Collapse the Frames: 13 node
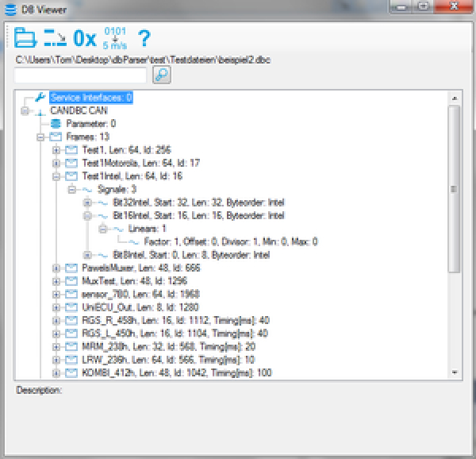This screenshot has width=476, height=459. (x=41, y=137)
